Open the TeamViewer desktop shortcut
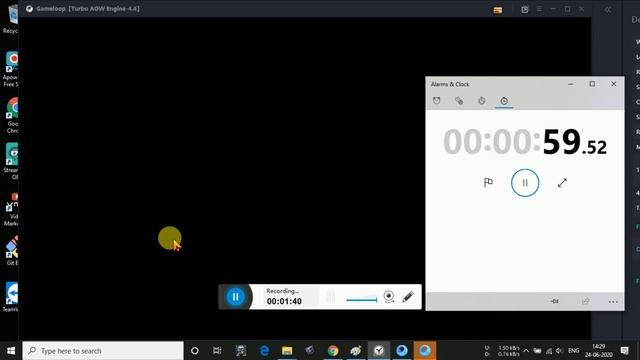 (x=11, y=298)
